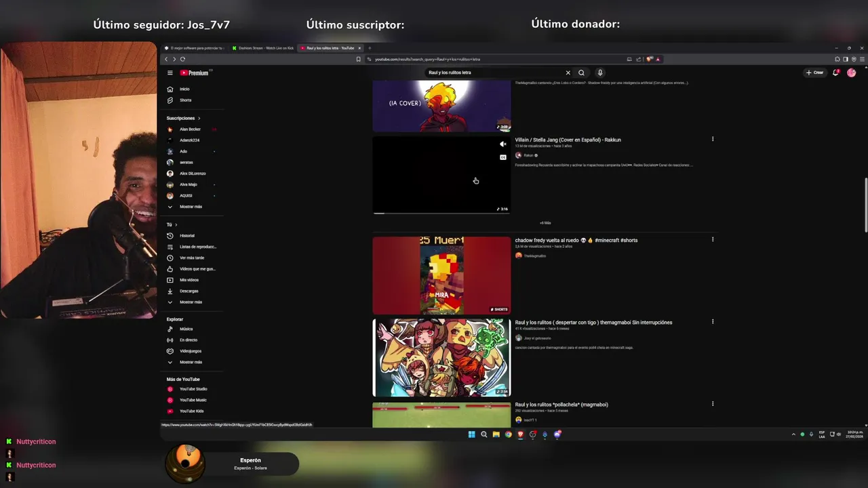Open a new browser tab
Viewport: 868px width, 488px height.
pos(370,48)
